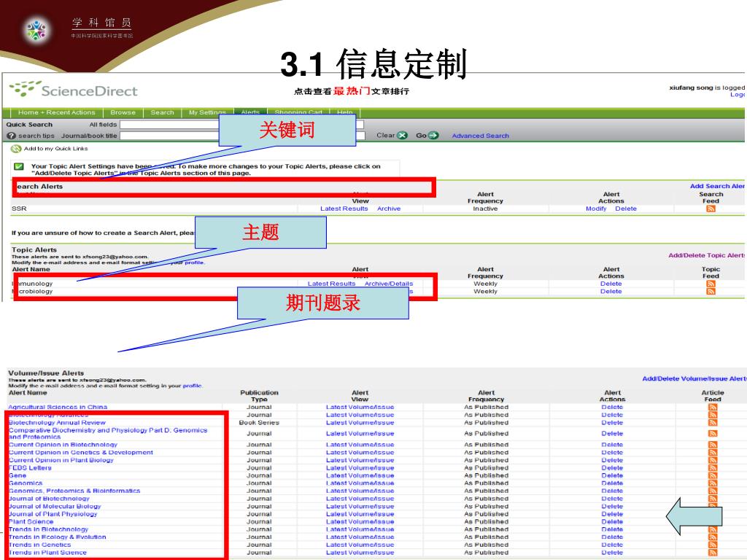Open the RSS topic feed for Microbiology

tap(711, 292)
